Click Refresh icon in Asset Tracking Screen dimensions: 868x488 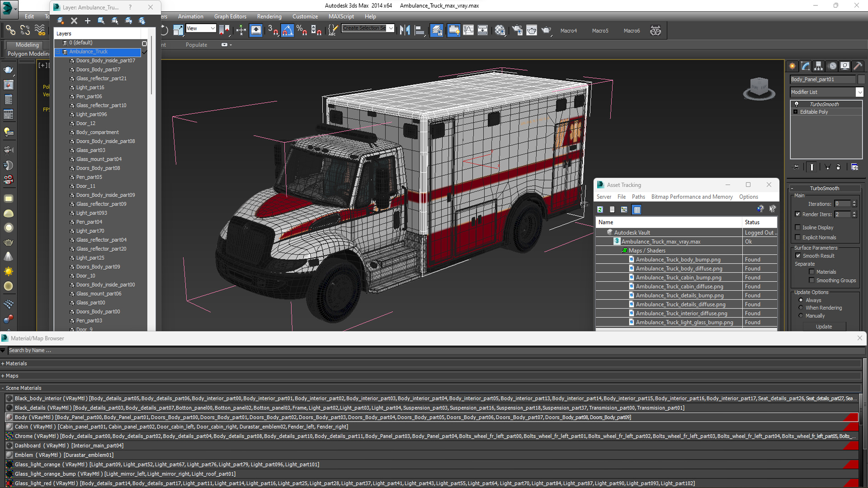point(600,210)
